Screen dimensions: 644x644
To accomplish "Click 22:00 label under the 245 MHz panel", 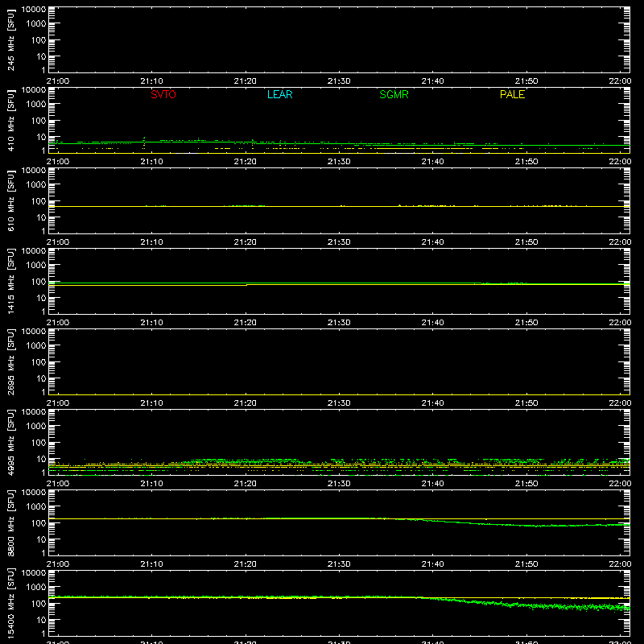I will [x=620, y=81].
